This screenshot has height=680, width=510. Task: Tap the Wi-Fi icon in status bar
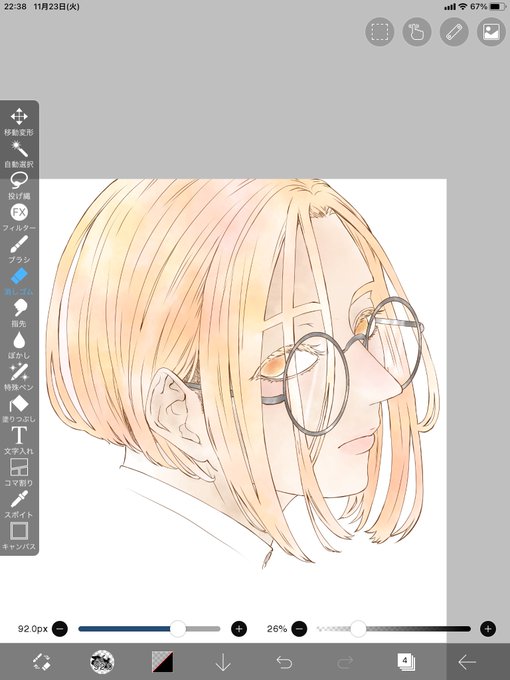click(x=463, y=7)
